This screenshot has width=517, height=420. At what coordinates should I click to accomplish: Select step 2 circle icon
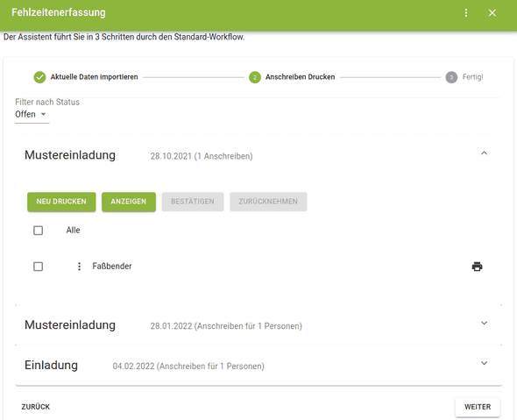pos(255,77)
